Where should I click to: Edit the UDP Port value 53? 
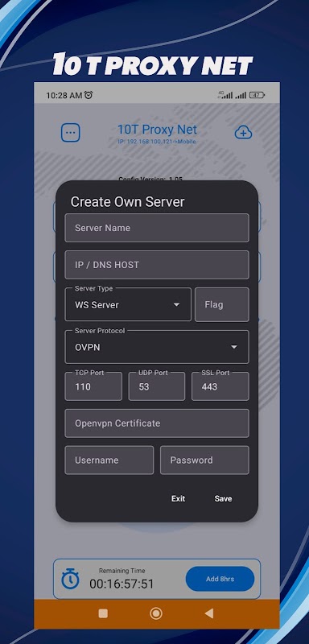pos(157,386)
